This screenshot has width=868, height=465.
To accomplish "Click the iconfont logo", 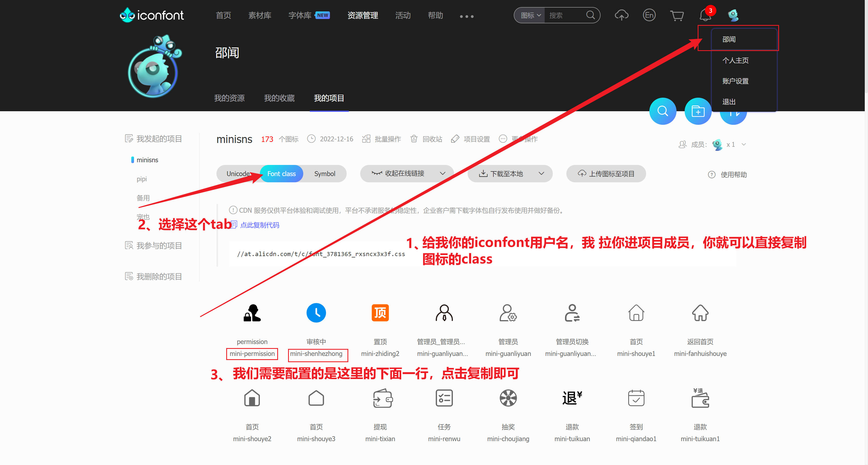I will click(x=152, y=15).
